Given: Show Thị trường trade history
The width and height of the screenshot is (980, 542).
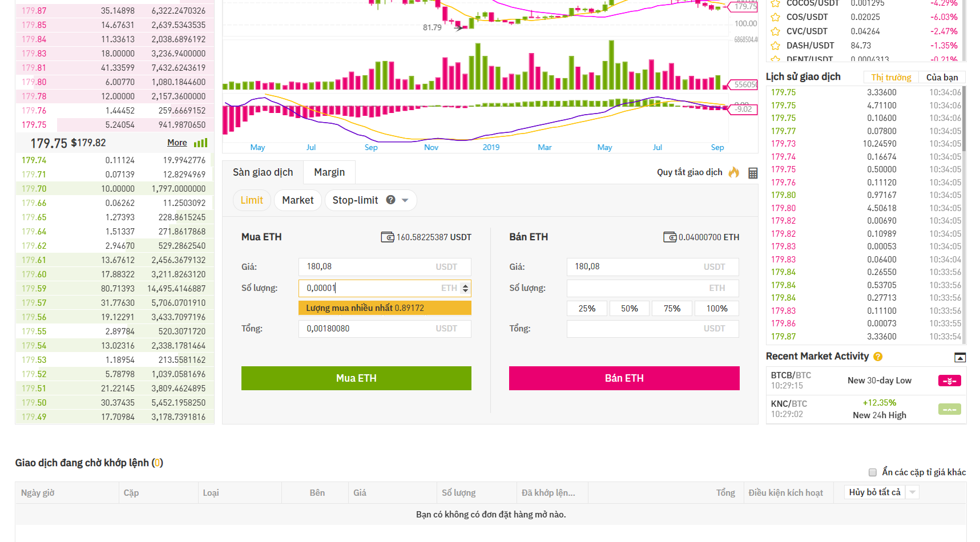Looking at the screenshot, I should (x=890, y=78).
